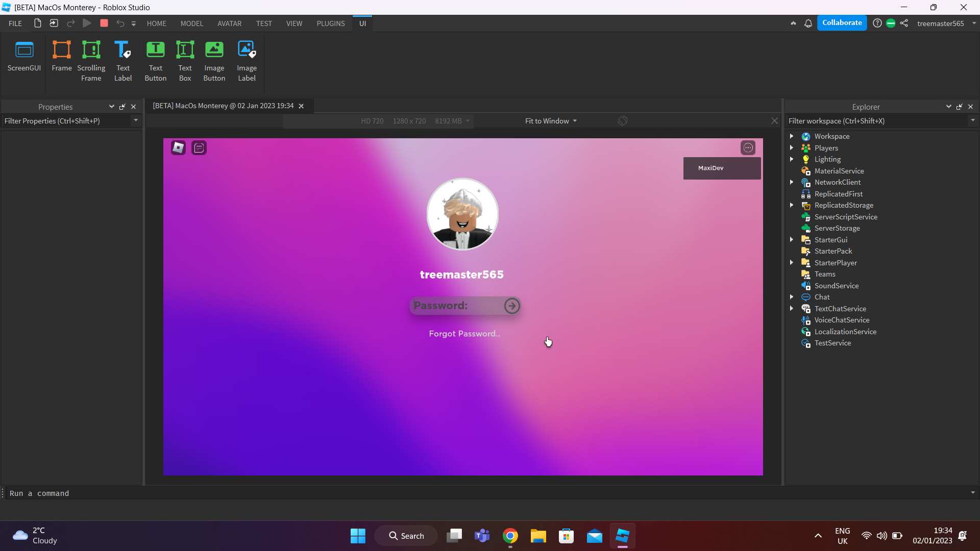Open the notifications bell
This screenshot has height=551, width=980.
(808, 23)
